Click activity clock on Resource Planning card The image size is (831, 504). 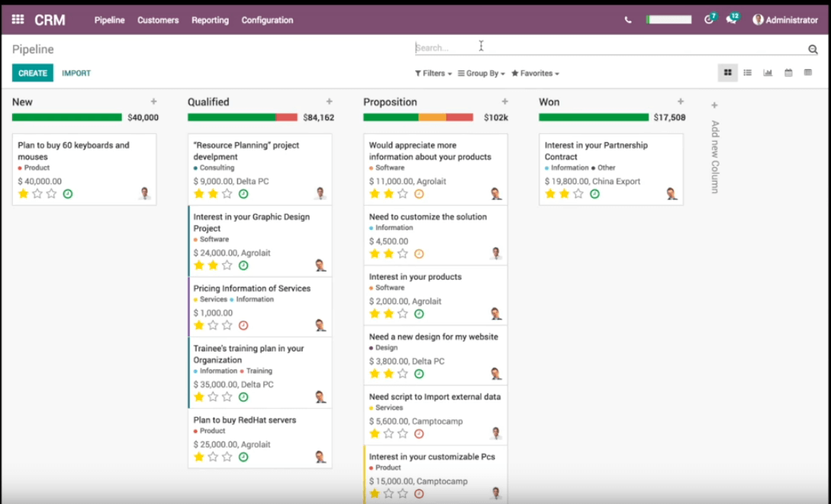click(x=243, y=194)
